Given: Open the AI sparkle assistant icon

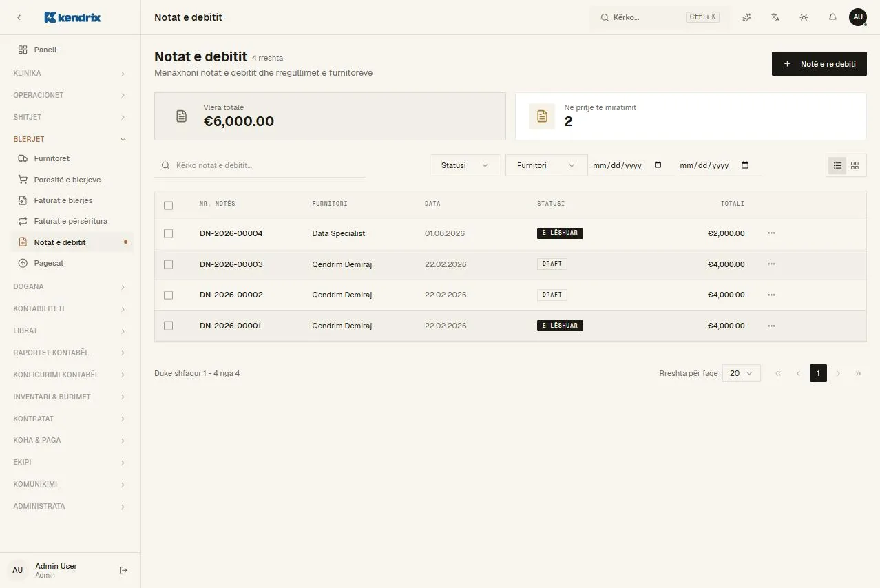Looking at the screenshot, I should [x=746, y=17].
